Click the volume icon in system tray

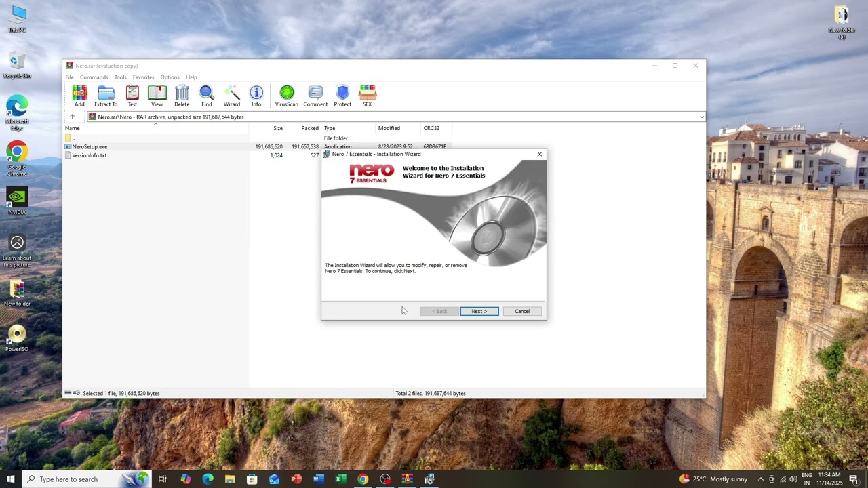coord(793,479)
